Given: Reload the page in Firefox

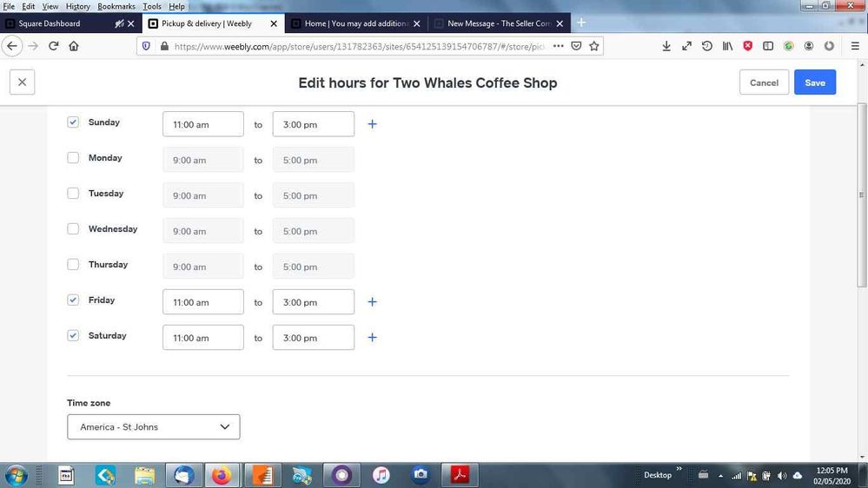Looking at the screenshot, I should pos(53,46).
